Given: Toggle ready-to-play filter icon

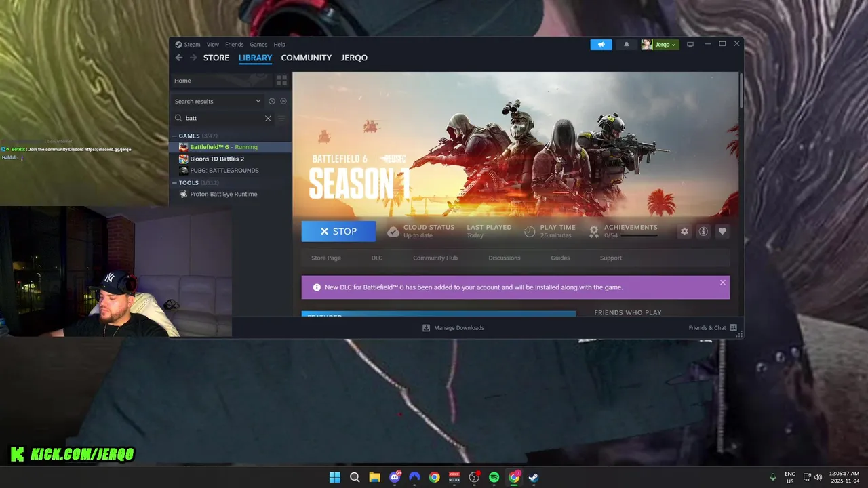Looking at the screenshot, I should pyautogui.click(x=283, y=101).
